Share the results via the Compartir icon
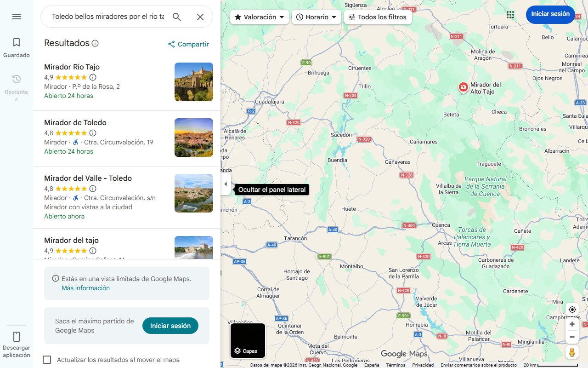 (x=188, y=44)
